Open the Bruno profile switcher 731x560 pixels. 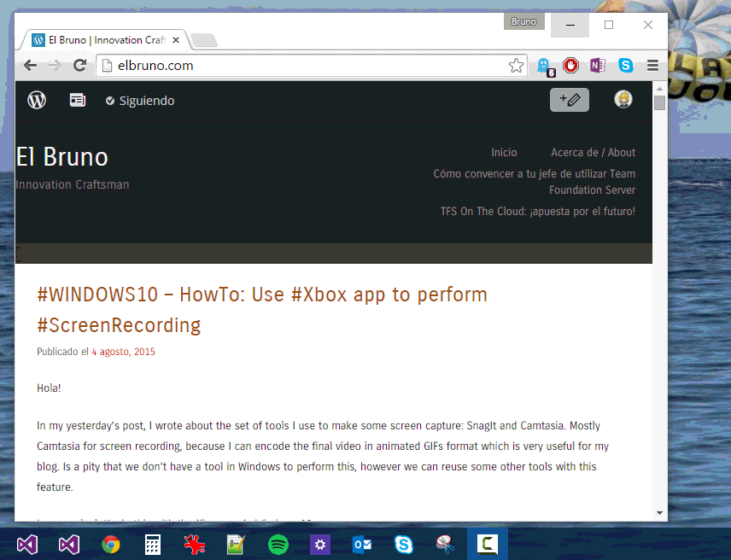coord(523,21)
